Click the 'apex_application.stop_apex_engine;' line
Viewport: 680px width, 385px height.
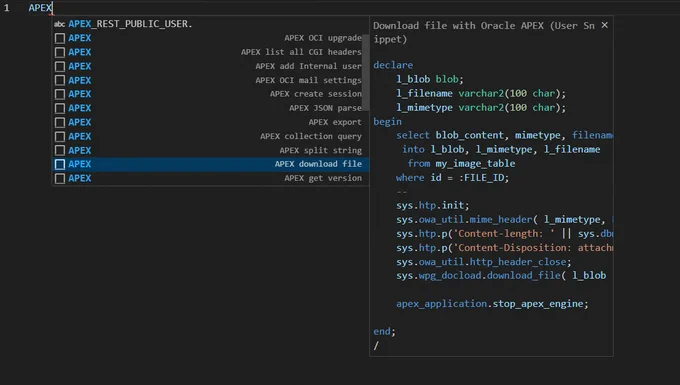pos(492,304)
